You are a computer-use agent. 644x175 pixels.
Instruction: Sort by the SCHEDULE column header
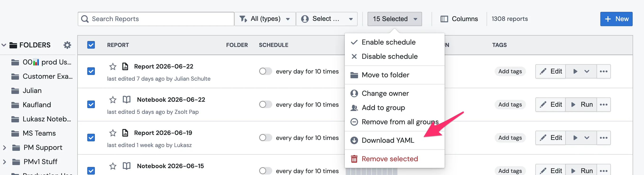click(x=273, y=45)
